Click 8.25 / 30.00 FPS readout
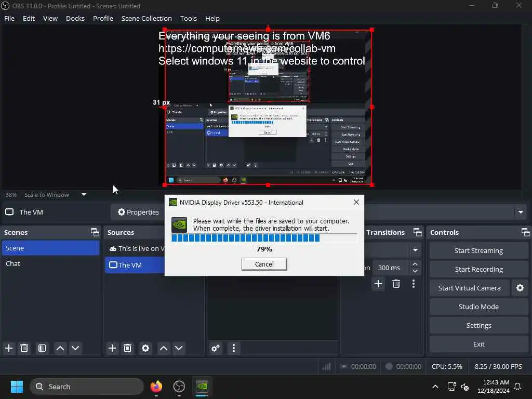The image size is (532, 399). [498, 366]
